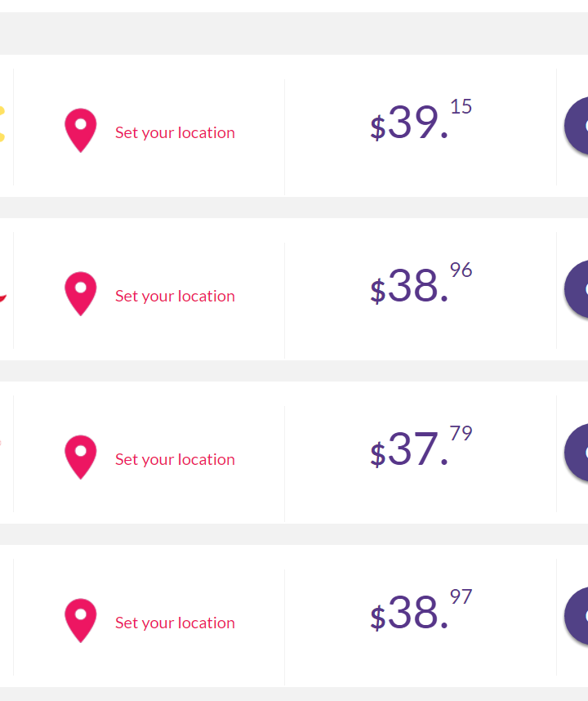Click the lowest price, $37.79
Screen dimensions: 588x701
pos(421,447)
